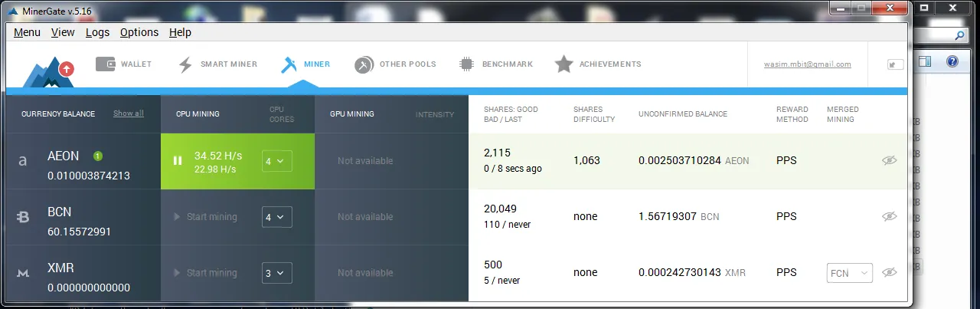Screen dimensions: 980x309
Task: Click BCN unconfirmed balance 1.56719307
Action: tap(668, 217)
